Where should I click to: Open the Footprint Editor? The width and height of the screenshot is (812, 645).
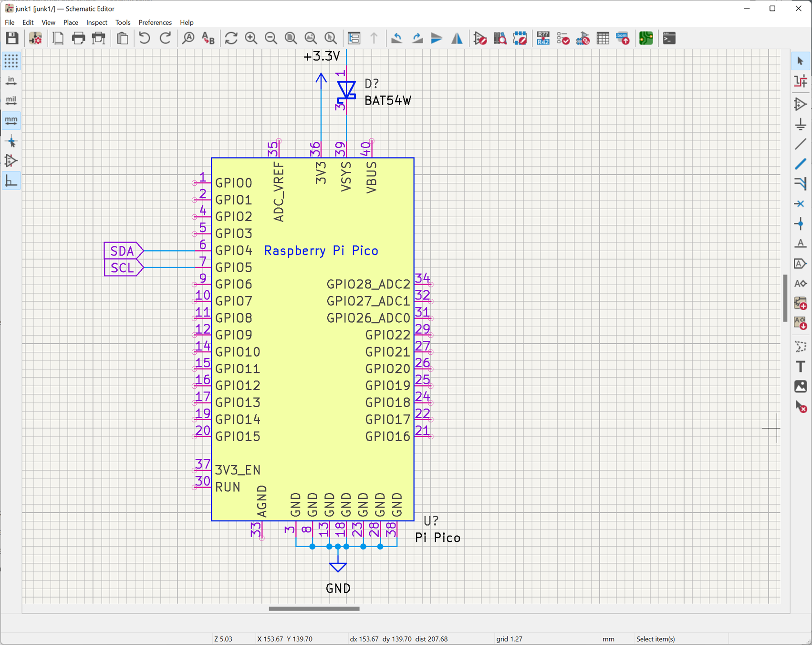(520, 38)
